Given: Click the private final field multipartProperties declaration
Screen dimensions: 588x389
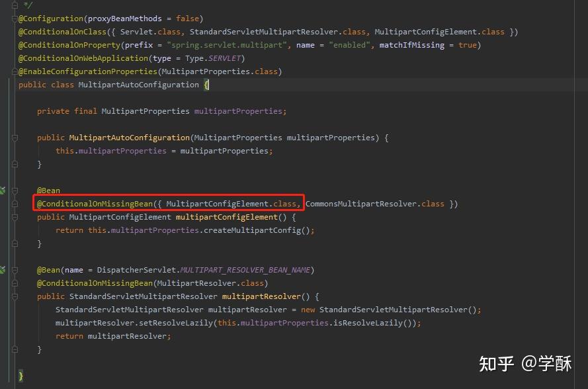Looking at the screenshot, I should [161, 111].
